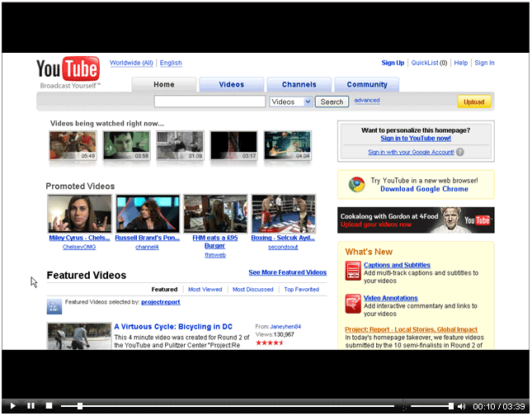
Task: Open the Captions and Subtitles link
Action: [x=397, y=265]
